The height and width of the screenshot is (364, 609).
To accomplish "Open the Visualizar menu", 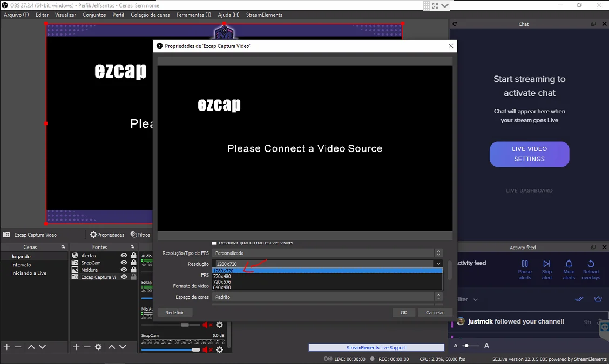I will point(65,15).
